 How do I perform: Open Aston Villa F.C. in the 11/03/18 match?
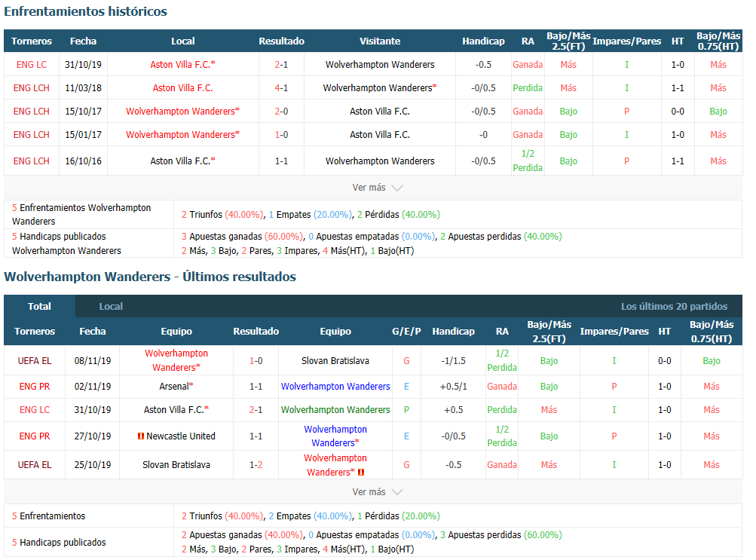click(182, 88)
